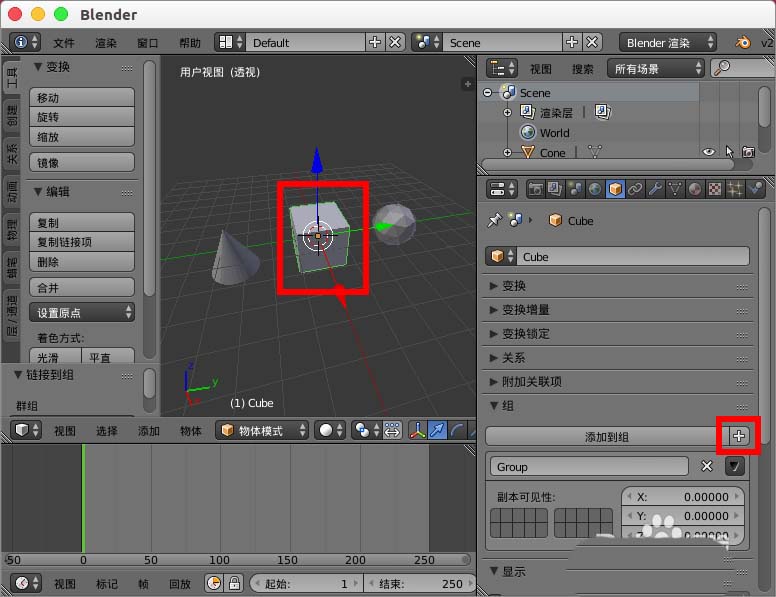Toggle Cone renderability camera icon
Viewport: 776px width, 597px height.
749,152
